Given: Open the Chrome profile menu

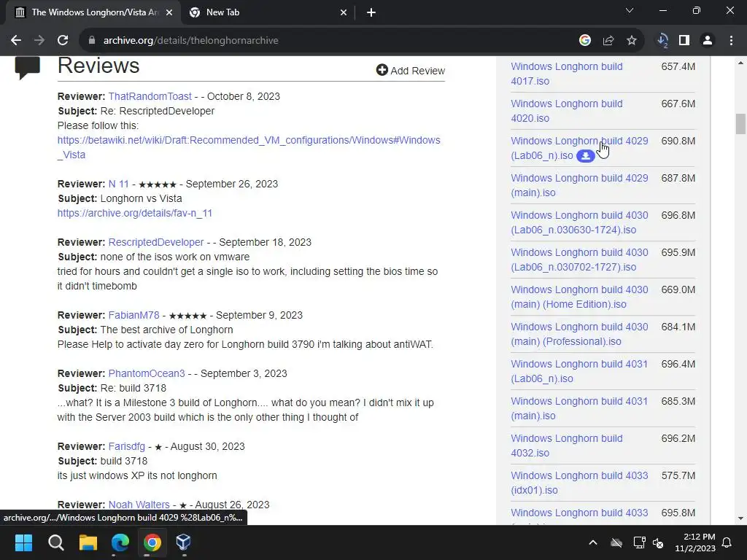Looking at the screenshot, I should tap(708, 41).
